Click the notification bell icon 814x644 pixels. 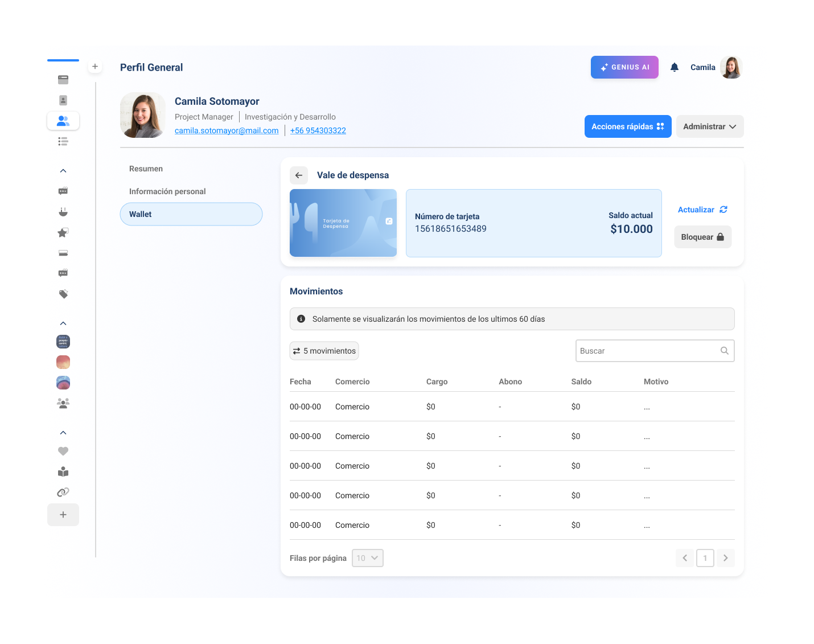[x=675, y=67]
